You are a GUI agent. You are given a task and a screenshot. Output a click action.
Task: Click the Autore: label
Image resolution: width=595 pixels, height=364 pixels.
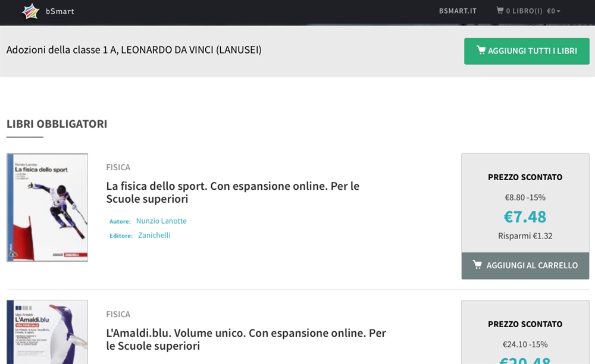pyautogui.click(x=120, y=221)
